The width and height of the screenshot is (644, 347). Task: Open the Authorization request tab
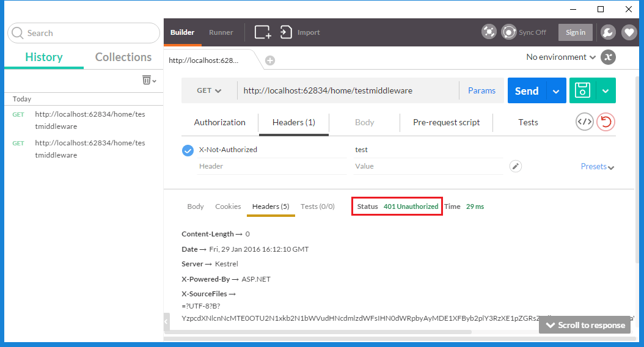pyautogui.click(x=220, y=122)
